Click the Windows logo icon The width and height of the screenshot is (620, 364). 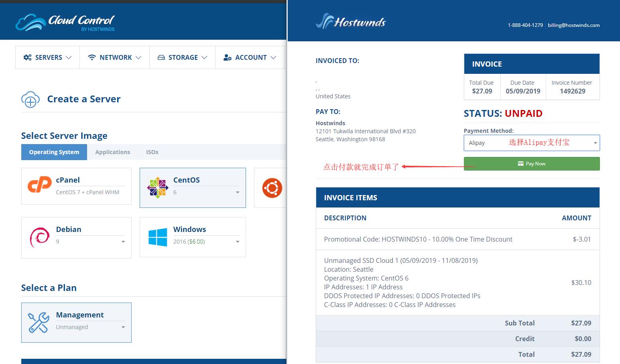pos(158,237)
